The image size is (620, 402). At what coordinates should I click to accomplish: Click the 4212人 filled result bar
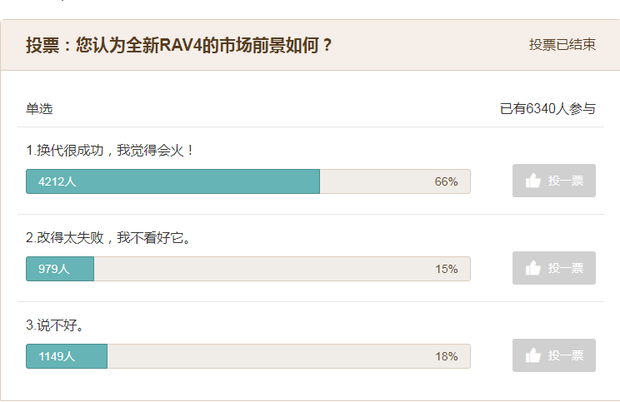coord(172,181)
